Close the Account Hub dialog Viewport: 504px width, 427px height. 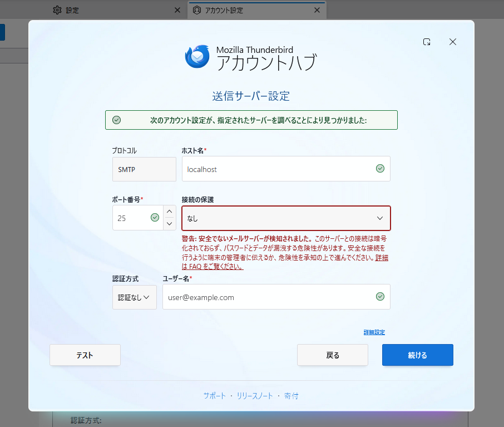click(453, 42)
